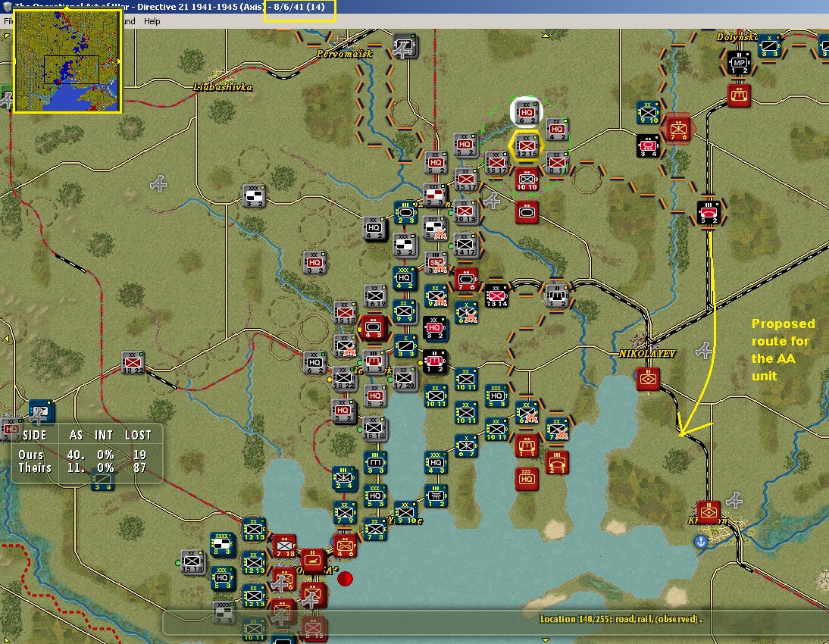Select the red hex-highlighted 7-6 infantry
Image resolution: width=829 pixels, height=644 pixels.
pos(677,129)
